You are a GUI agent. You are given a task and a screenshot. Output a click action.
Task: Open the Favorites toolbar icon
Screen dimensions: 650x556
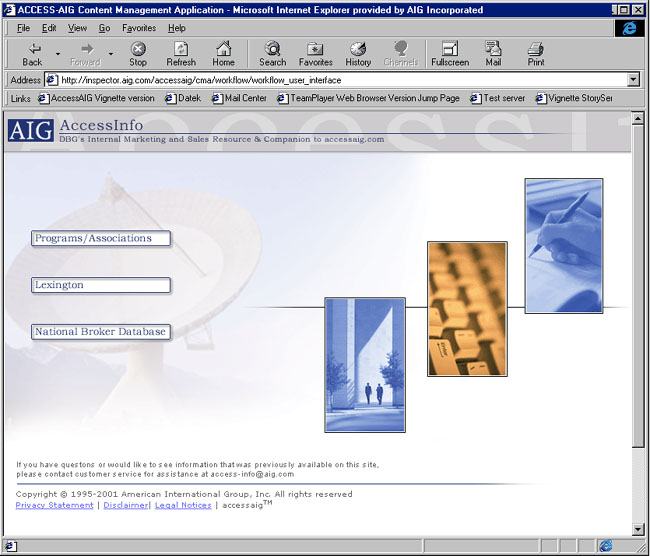coord(315,54)
